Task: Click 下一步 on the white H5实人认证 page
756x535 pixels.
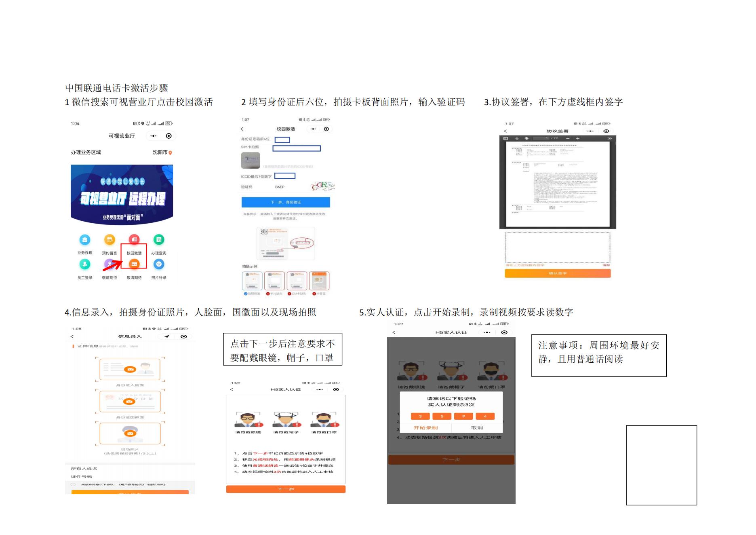Action: coord(286,489)
